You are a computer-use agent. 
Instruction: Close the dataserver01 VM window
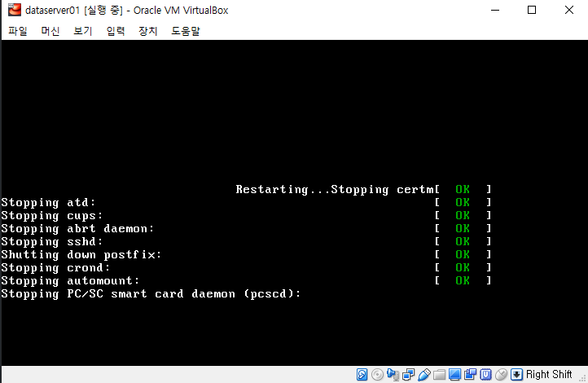point(569,10)
